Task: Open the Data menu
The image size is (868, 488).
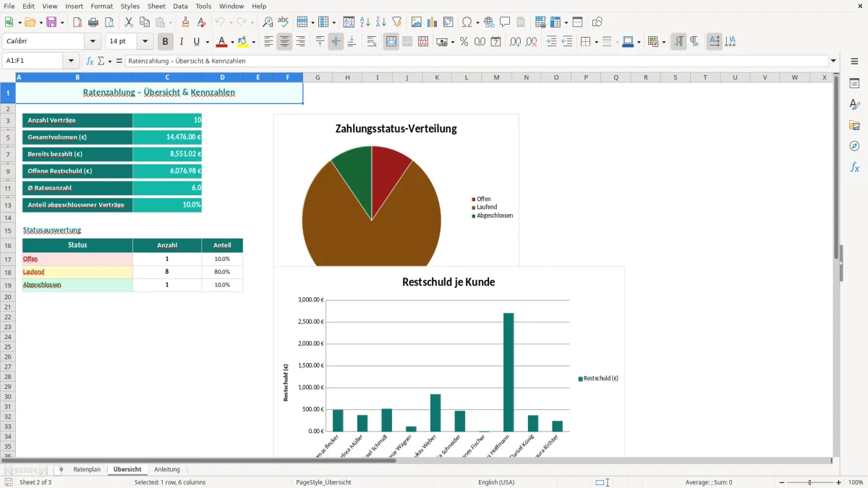Action: click(x=180, y=6)
